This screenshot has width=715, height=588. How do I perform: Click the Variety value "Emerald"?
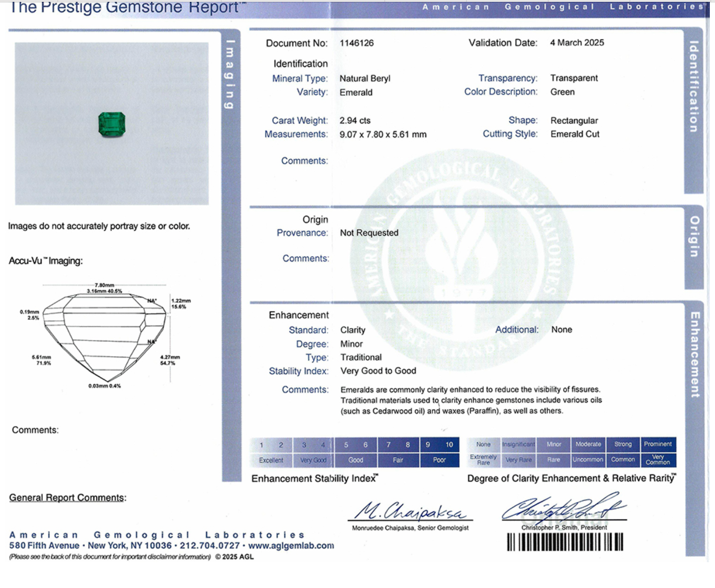coord(356,93)
